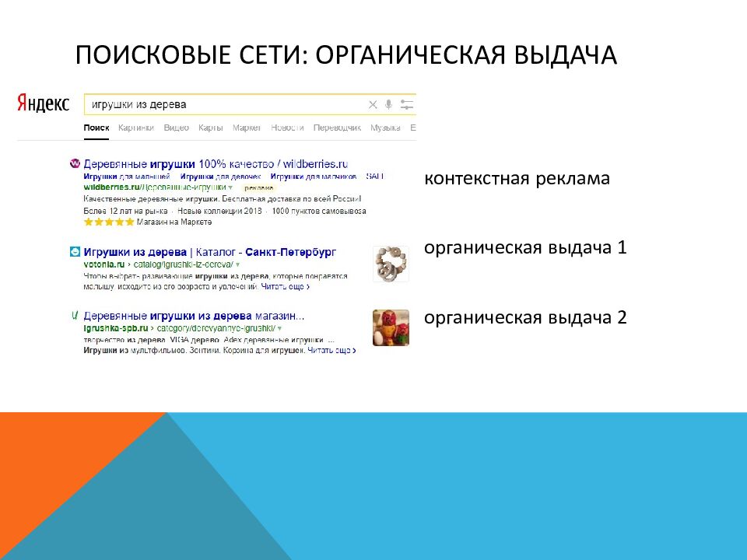
Task: Click the Яндекс logo
Action: point(44,104)
